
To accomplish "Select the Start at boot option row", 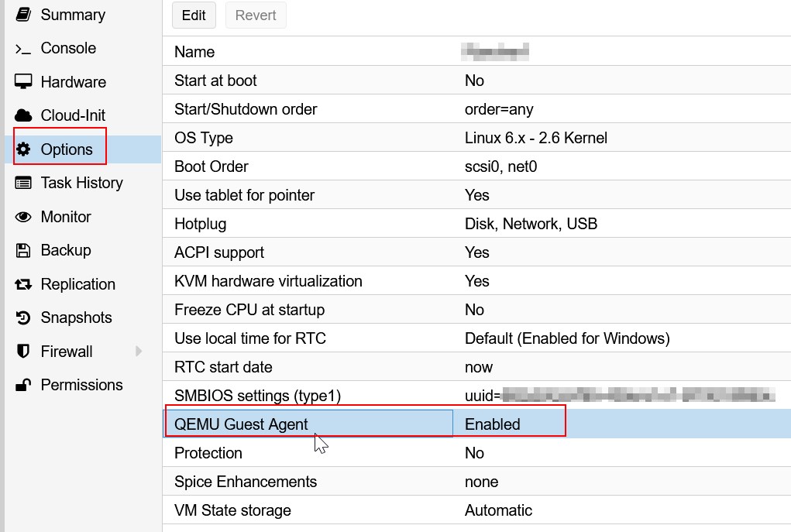I will pos(310,80).
